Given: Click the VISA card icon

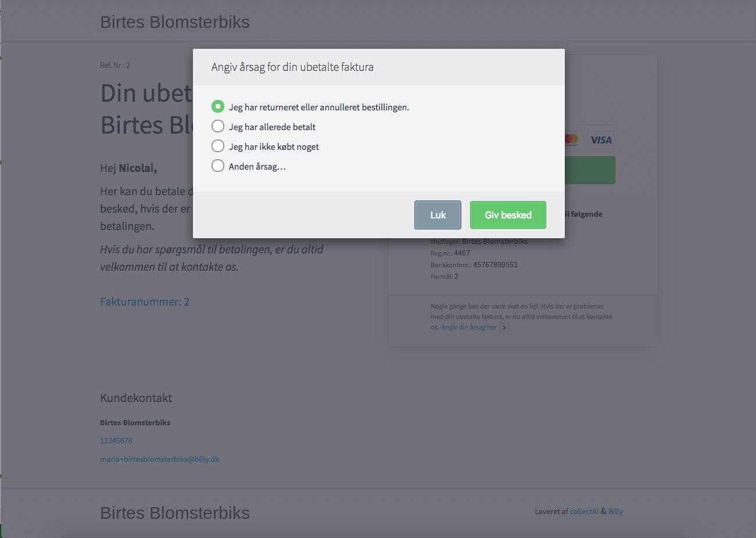Looking at the screenshot, I should pos(601,140).
